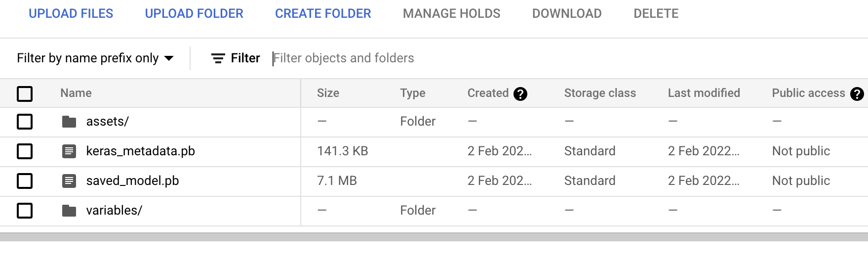Screen dimensions: 868x270
Task: Click the Filter list icon
Action: [x=218, y=58]
